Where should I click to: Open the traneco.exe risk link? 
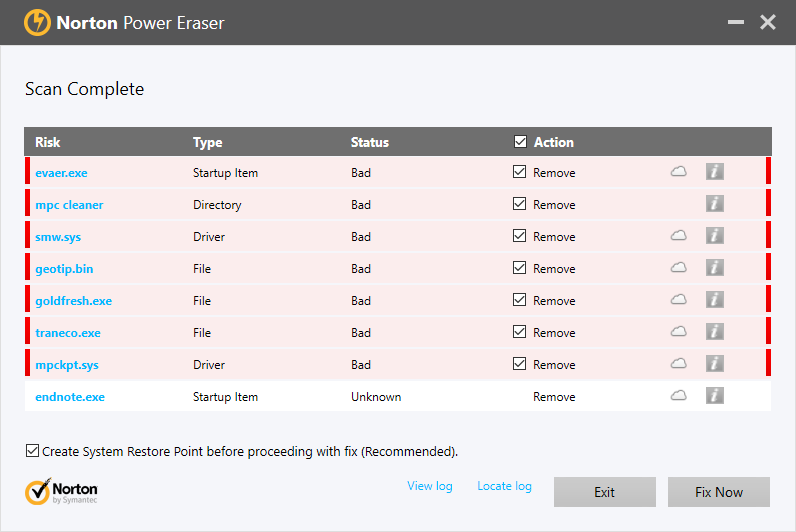[x=68, y=333]
